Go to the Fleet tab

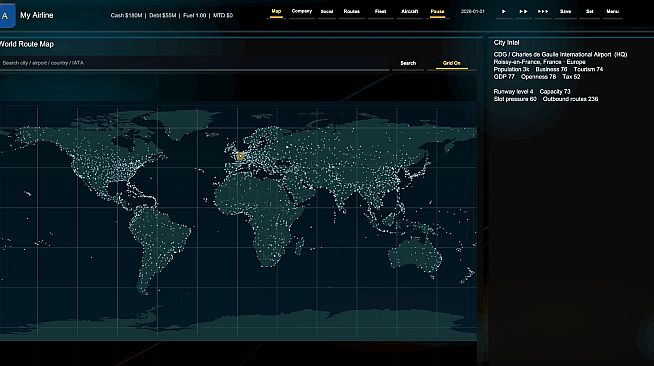tap(380, 12)
